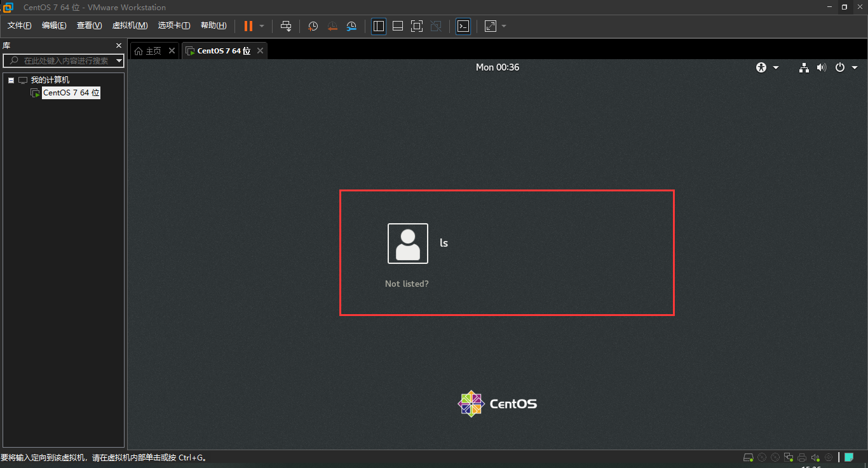Click the USB device status icon

click(829, 457)
